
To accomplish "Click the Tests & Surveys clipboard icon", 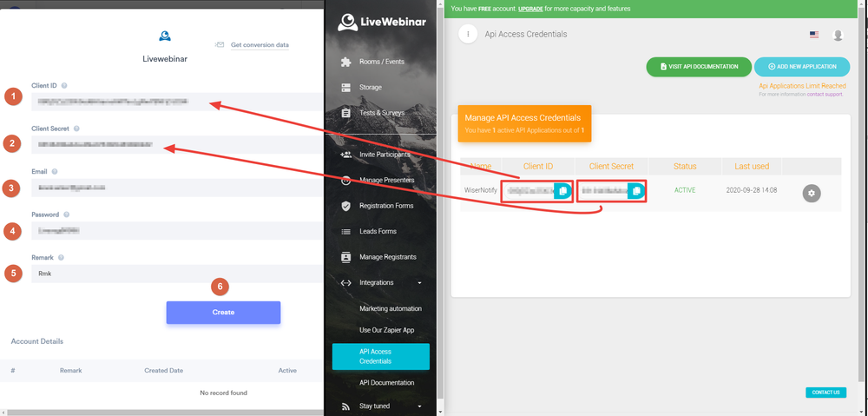I will [346, 113].
